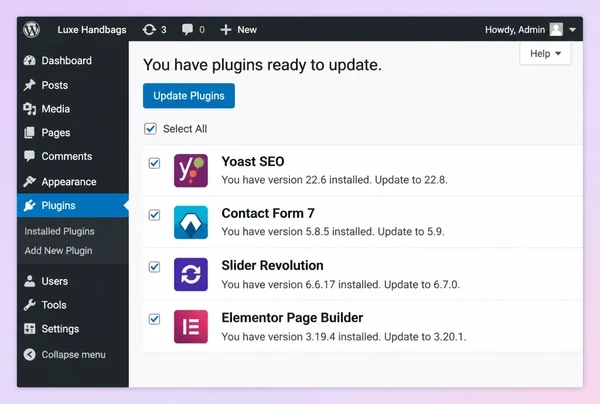Click the Settings sliders icon

click(29, 329)
